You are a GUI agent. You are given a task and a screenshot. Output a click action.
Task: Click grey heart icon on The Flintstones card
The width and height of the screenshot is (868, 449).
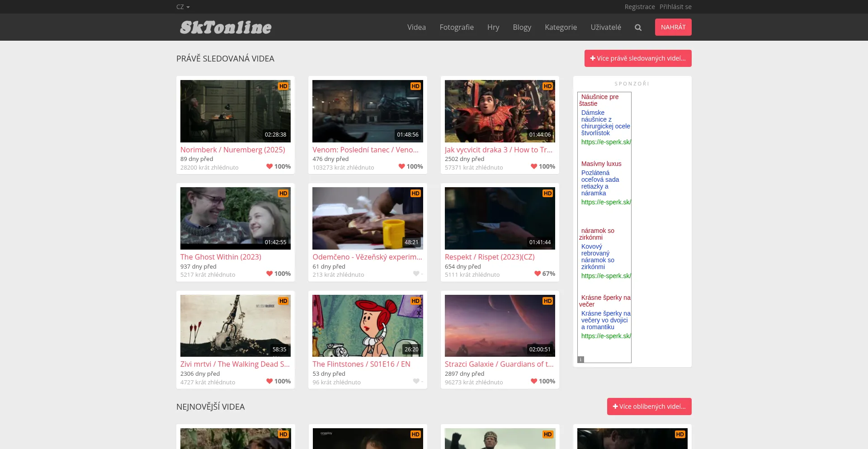[416, 381]
